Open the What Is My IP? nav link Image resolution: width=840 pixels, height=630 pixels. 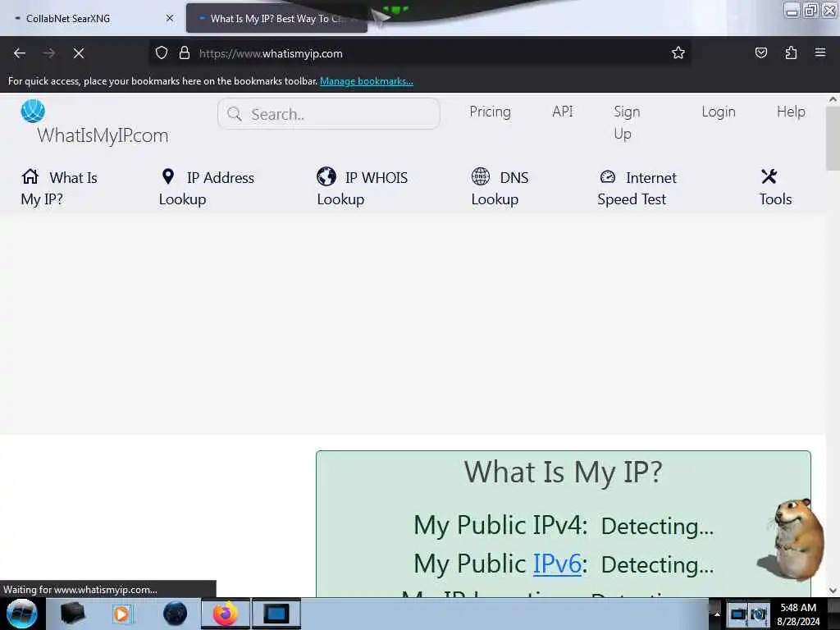coord(59,188)
